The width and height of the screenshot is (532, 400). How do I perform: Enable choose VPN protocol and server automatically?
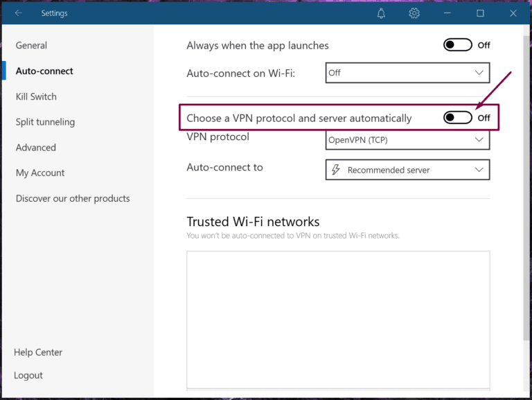point(458,118)
